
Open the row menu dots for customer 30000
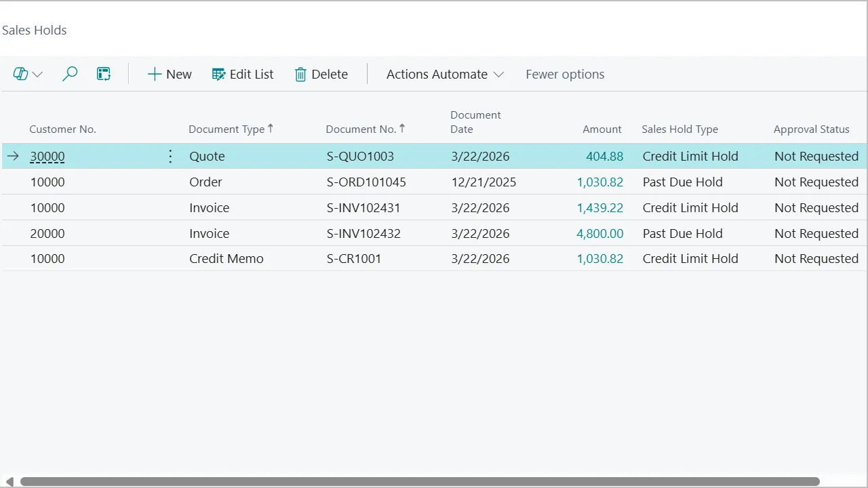(170, 157)
